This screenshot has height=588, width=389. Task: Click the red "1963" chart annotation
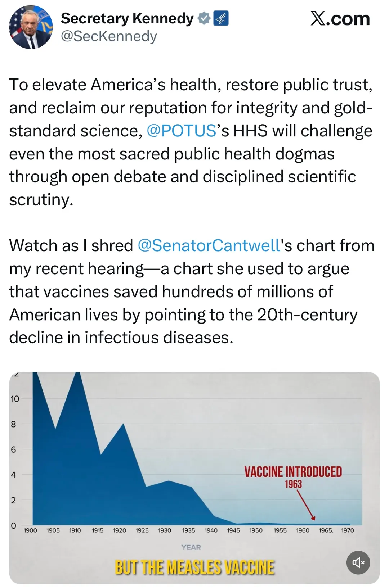(x=293, y=484)
